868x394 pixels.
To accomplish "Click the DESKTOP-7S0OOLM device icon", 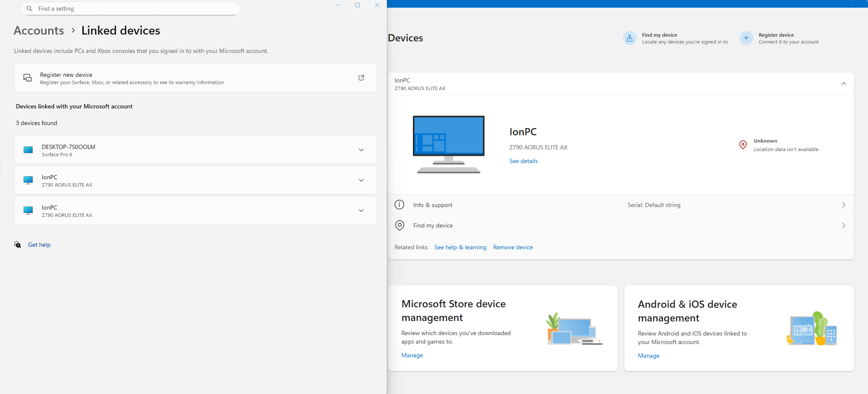I will click(28, 150).
